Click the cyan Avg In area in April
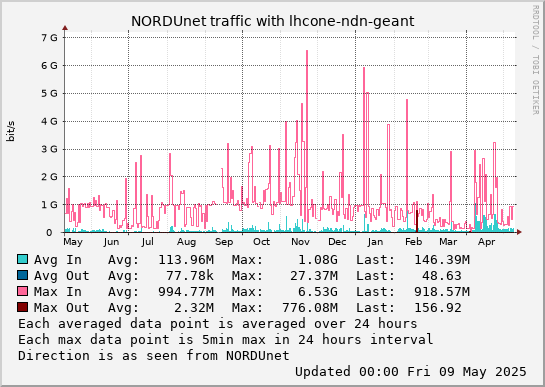 487,224
